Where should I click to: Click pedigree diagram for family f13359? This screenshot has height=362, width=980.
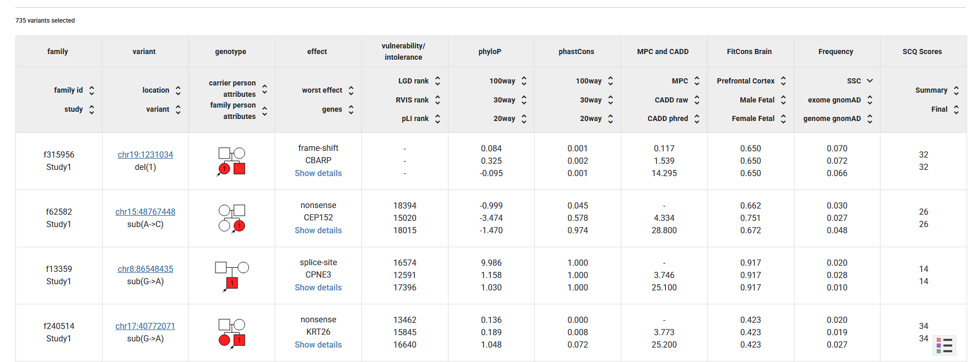pos(231,277)
